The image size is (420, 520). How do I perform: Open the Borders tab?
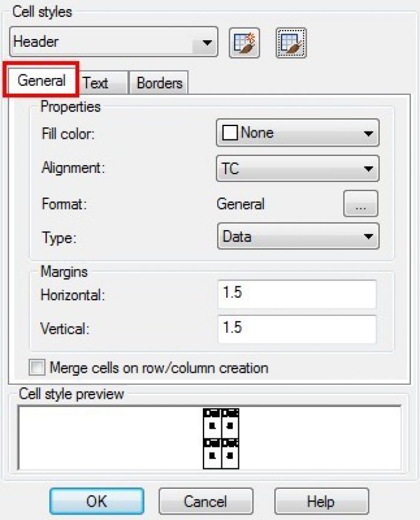159,83
